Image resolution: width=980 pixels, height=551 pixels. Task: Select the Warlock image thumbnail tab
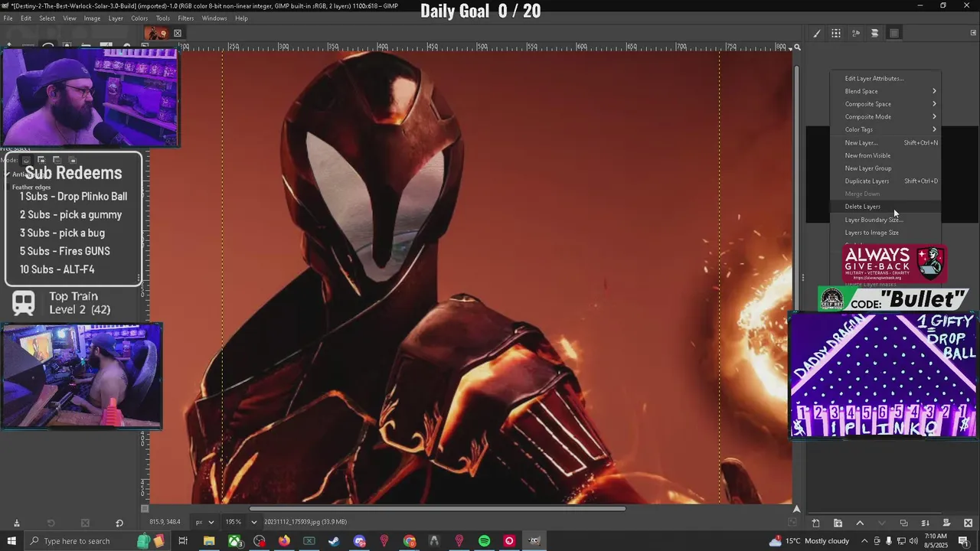point(156,33)
